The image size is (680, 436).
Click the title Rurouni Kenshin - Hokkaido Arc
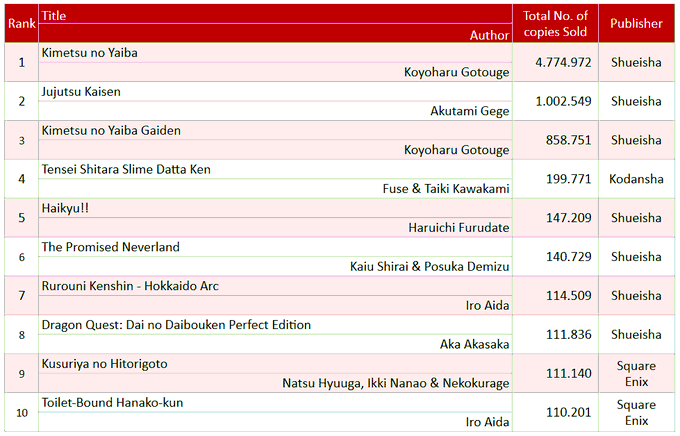pos(130,286)
